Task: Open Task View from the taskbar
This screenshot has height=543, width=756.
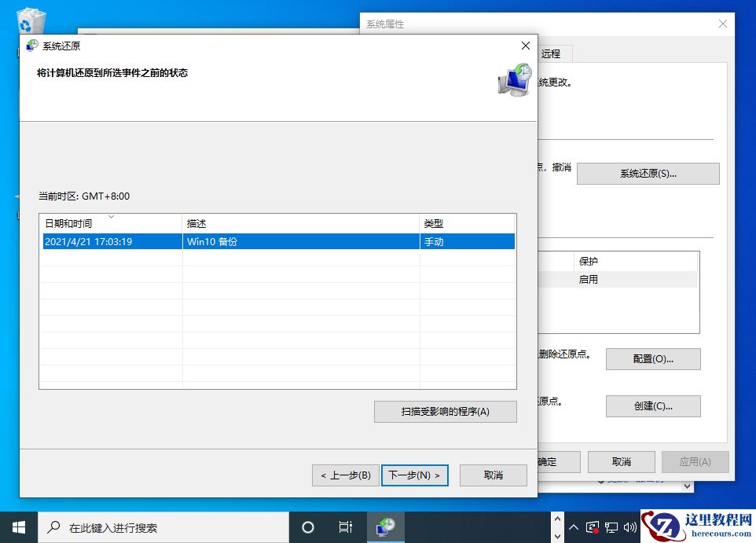Action: pyautogui.click(x=347, y=526)
